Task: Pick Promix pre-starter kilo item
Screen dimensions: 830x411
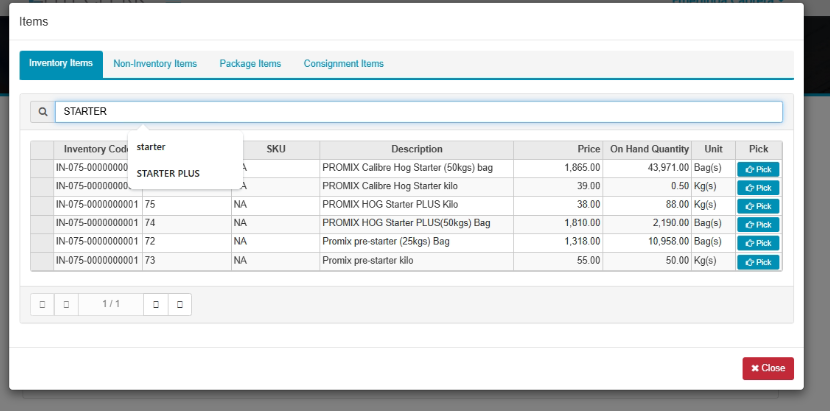Action: click(758, 262)
